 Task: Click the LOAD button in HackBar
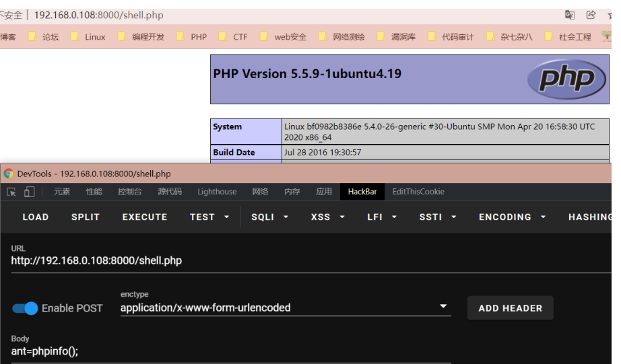(x=36, y=217)
